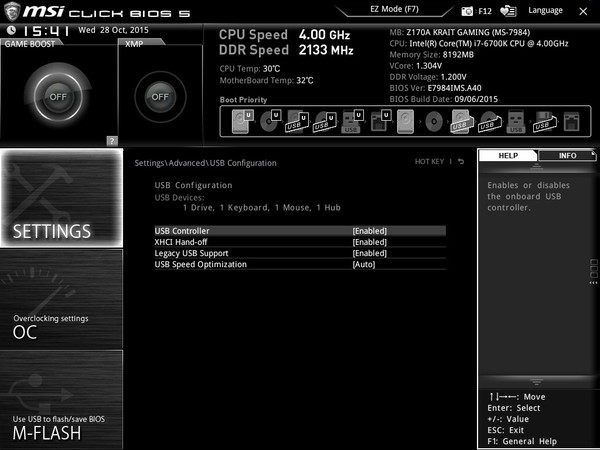Screen dimensions: 600x450
Task: Click the MB Z170A KRAIT GAMING text
Action: (460, 32)
